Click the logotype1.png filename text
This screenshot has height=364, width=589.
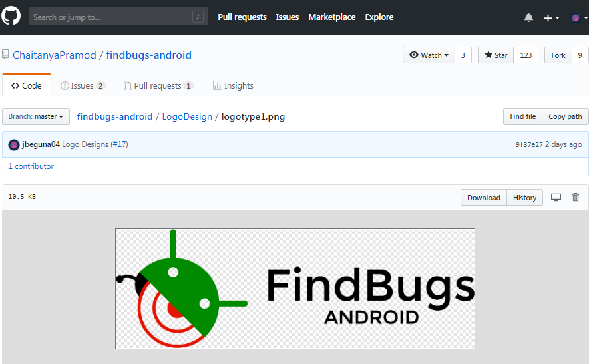point(253,116)
